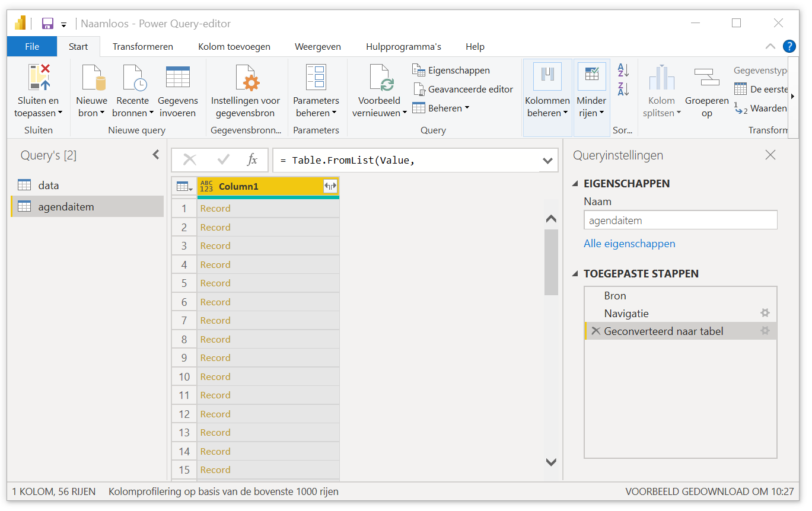Switch to the Transformeren tab
The image size is (812, 511).
point(143,46)
